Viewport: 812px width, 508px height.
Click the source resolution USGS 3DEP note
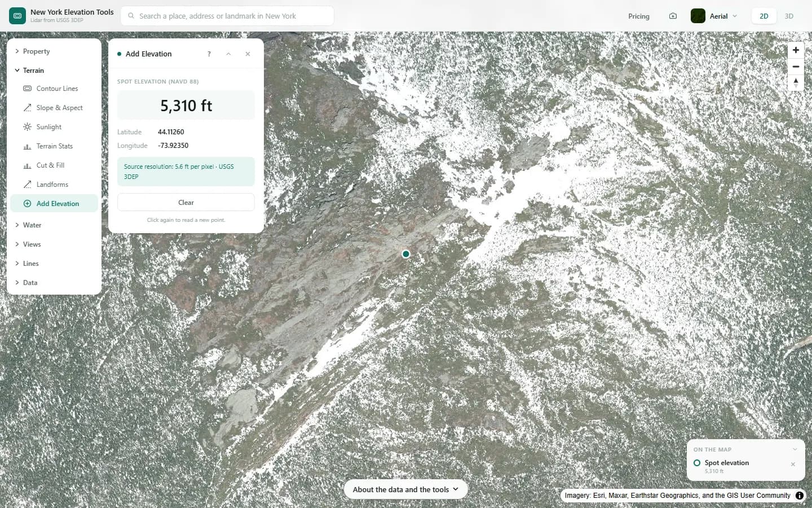[186, 172]
